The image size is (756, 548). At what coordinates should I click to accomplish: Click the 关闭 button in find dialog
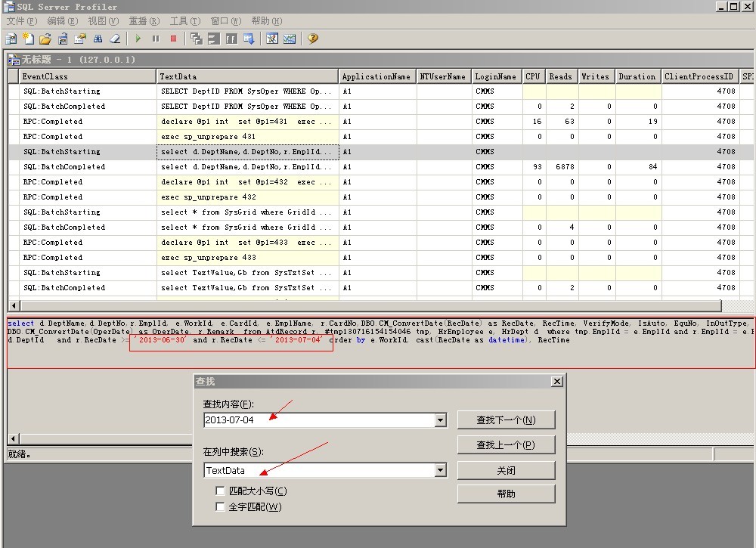pyautogui.click(x=506, y=470)
